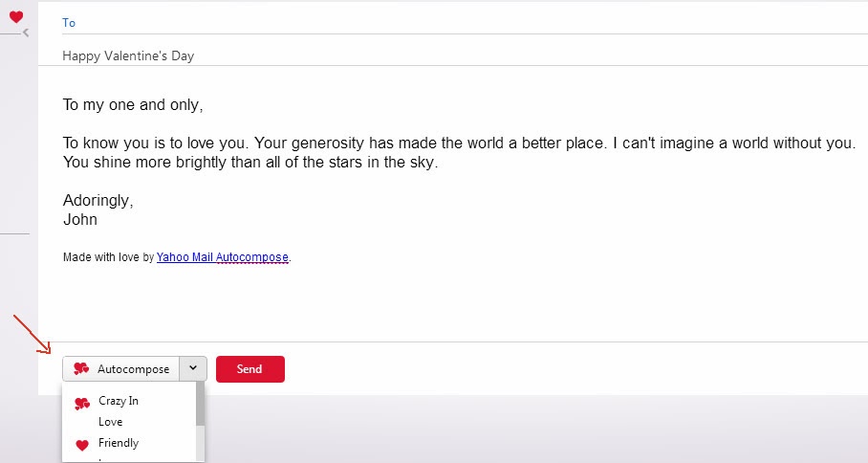Click the double hearts icon on Autocompose
The image size is (868, 463).
pyautogui.click(x=81, y=369)
